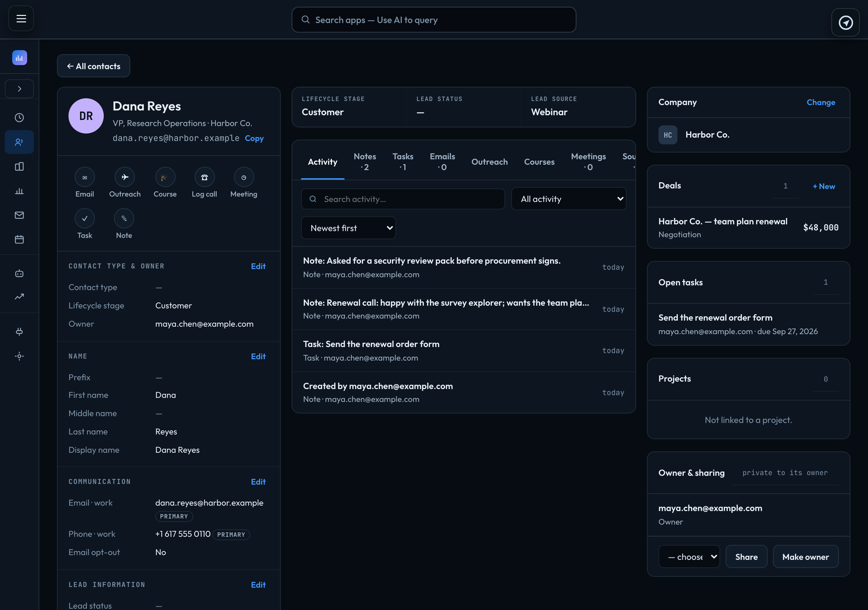Switch to the Courses tab
The image size is (868, 610).
[x=539, y=162]
